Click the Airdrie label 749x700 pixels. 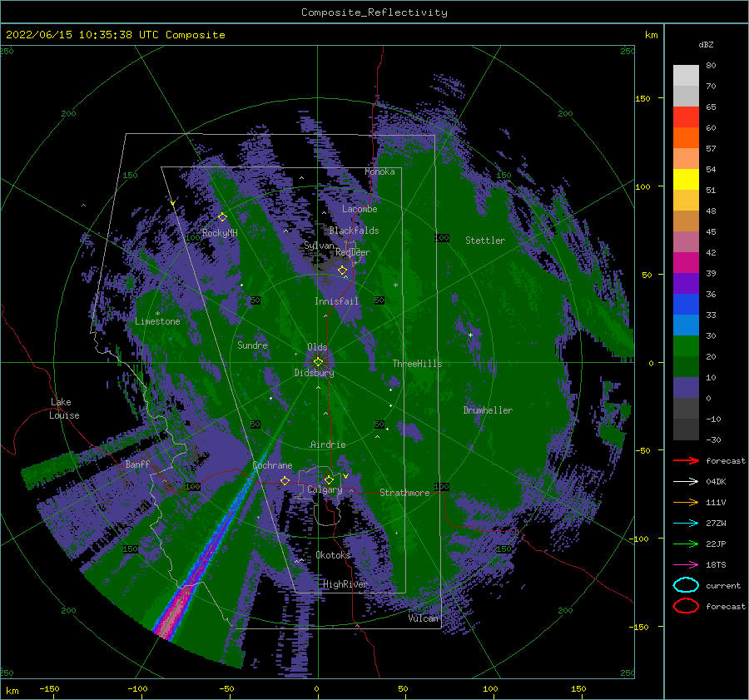(328, 444)
